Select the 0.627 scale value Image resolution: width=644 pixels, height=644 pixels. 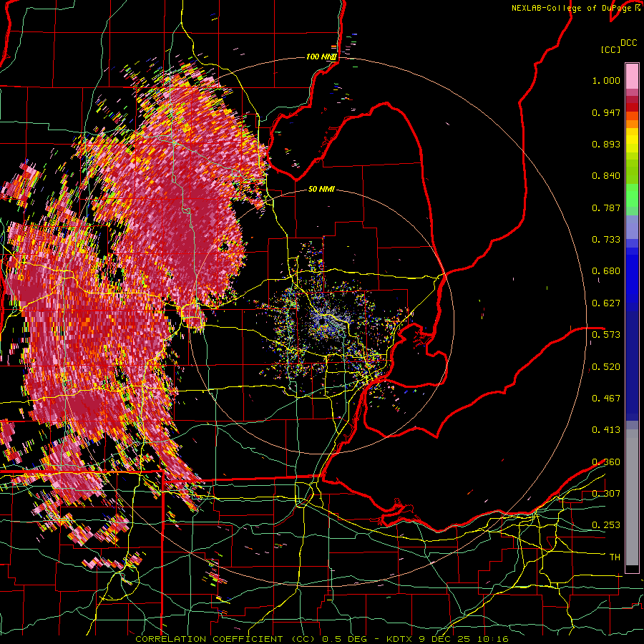point(606,303)
